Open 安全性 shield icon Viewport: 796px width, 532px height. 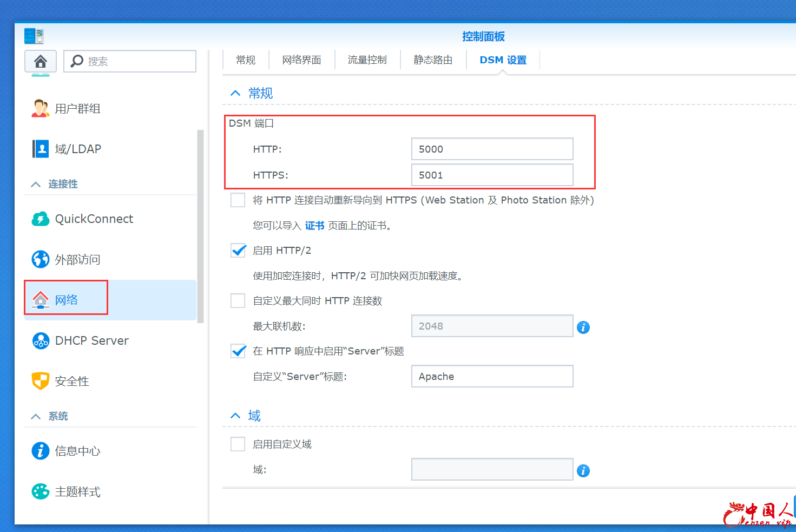(41, 381)
